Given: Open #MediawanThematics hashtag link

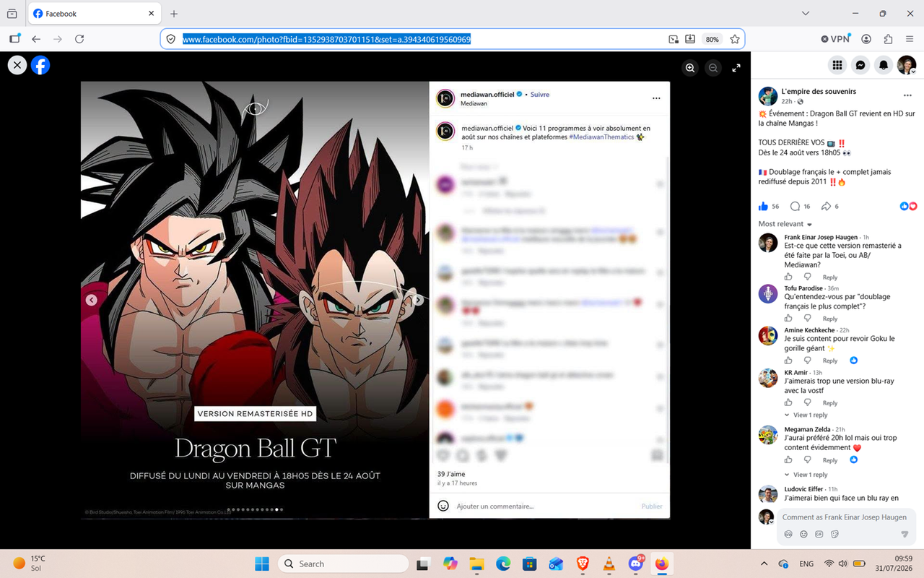Looking at the screenshot, I should point(601,137).
